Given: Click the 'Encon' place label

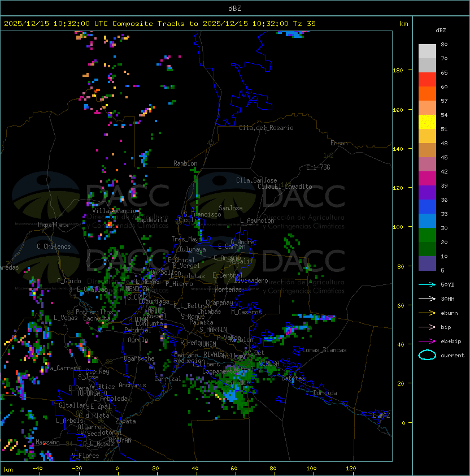Looking at the screenshot, I should tap(339, 143).
